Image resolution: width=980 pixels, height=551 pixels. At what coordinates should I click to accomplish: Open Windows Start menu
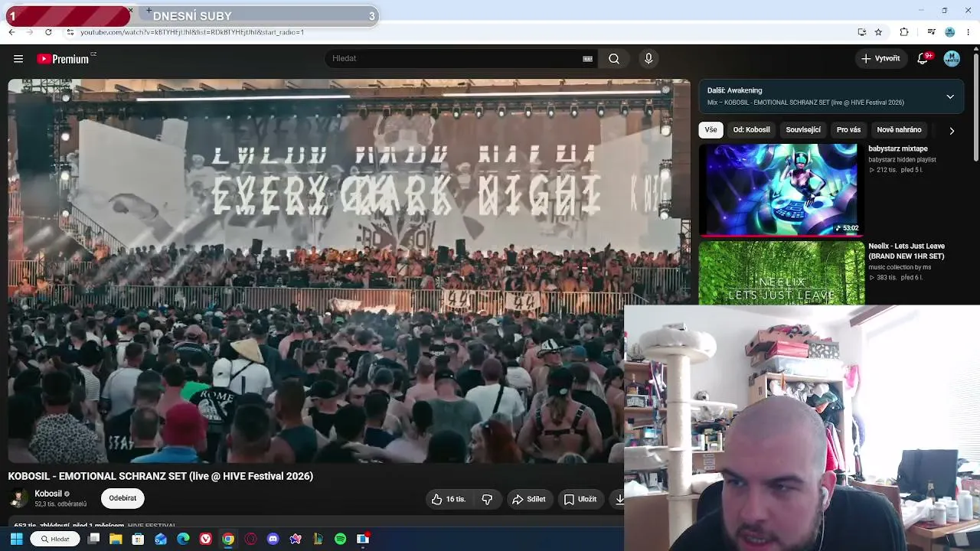pyautogui.click(x=16, y=539)
